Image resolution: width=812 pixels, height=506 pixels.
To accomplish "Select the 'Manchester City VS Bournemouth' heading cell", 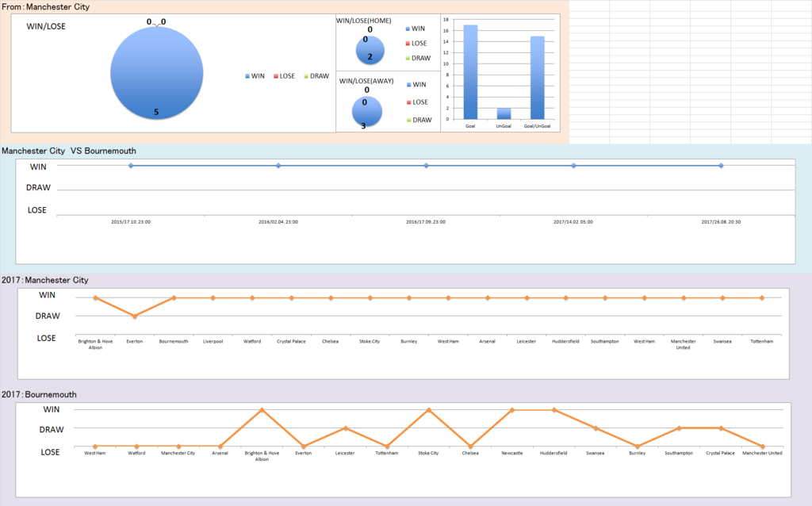I will click(x=69, y=151).
